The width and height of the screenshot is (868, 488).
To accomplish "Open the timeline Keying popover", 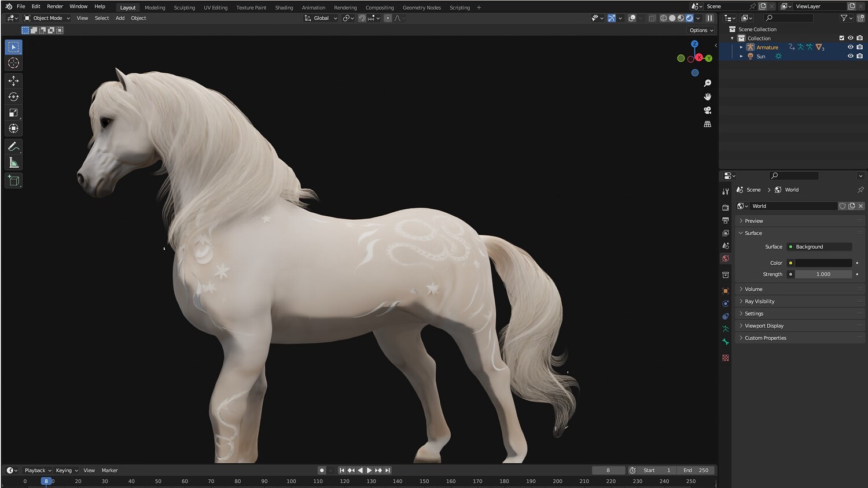I will coord(67,471).
